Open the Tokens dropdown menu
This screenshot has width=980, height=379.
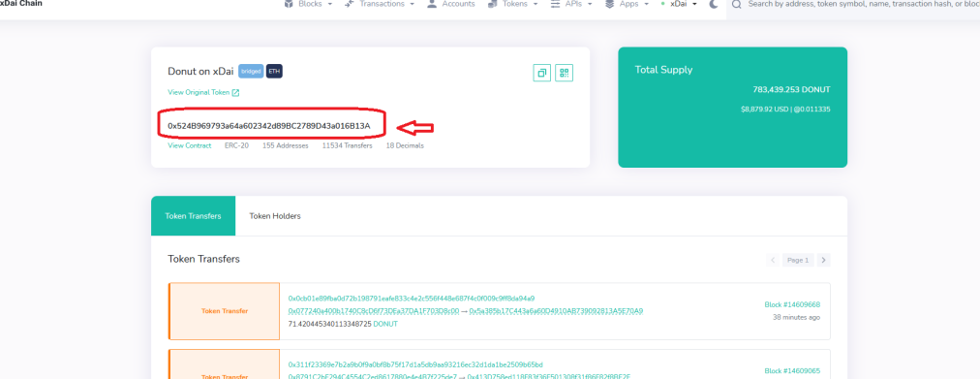[x=512, y=4]
